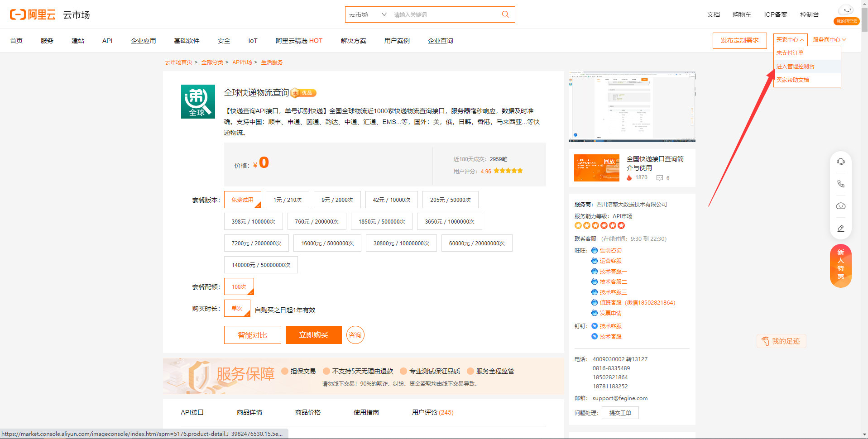Click the search magnifier icon
The height and width of the screenshot is (439, 868).
[x=505, y=14]
